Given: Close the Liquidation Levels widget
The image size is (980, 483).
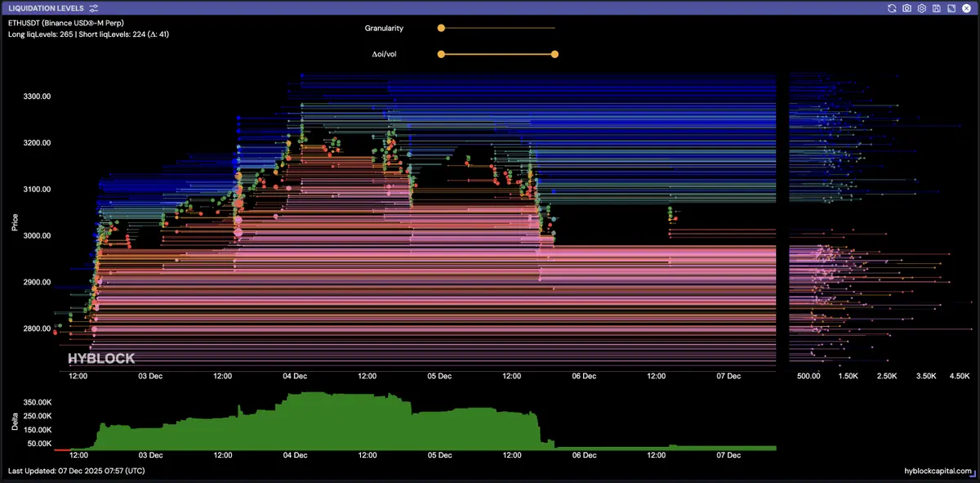Looking at the screenshot, I should point(966,8).
